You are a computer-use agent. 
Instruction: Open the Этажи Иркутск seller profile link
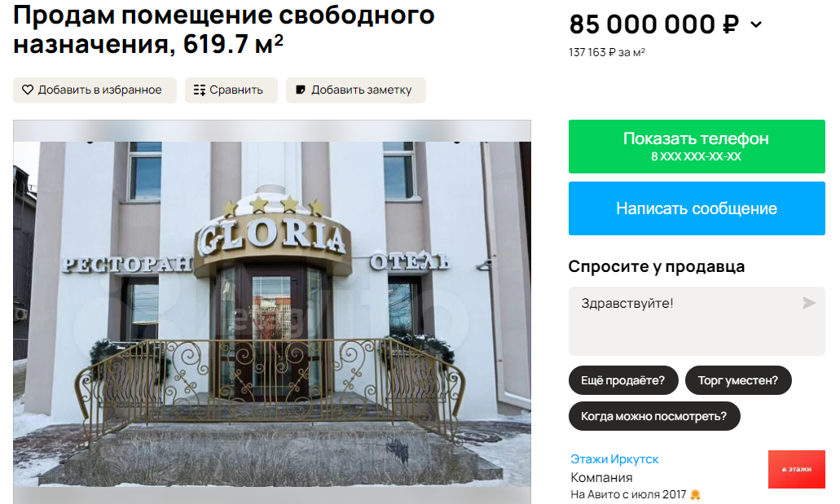coord(614,459)
